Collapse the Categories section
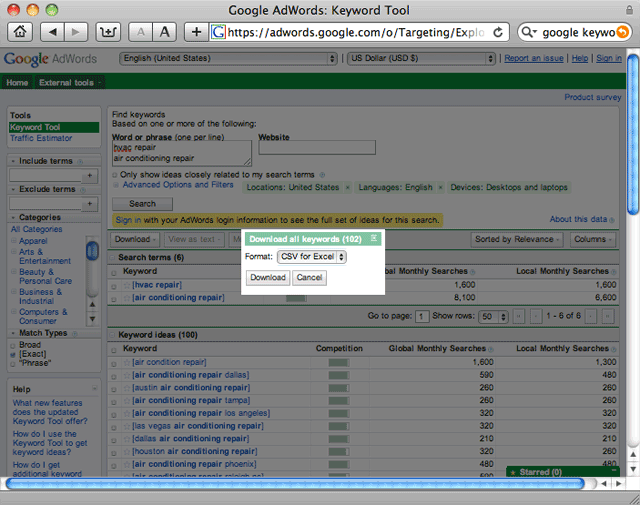The image size is (640, 505). (13, 218)
